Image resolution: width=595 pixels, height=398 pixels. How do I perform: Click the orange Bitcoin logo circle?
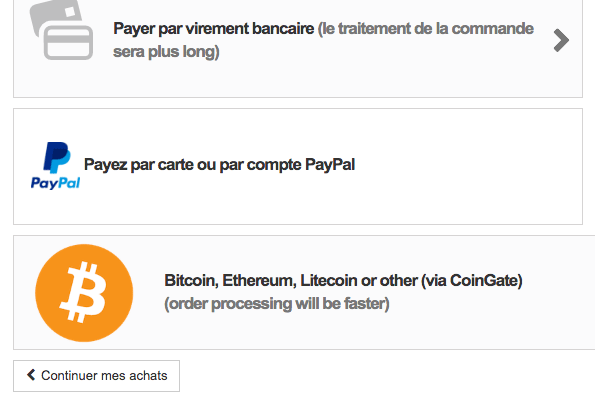pos(84,293)
